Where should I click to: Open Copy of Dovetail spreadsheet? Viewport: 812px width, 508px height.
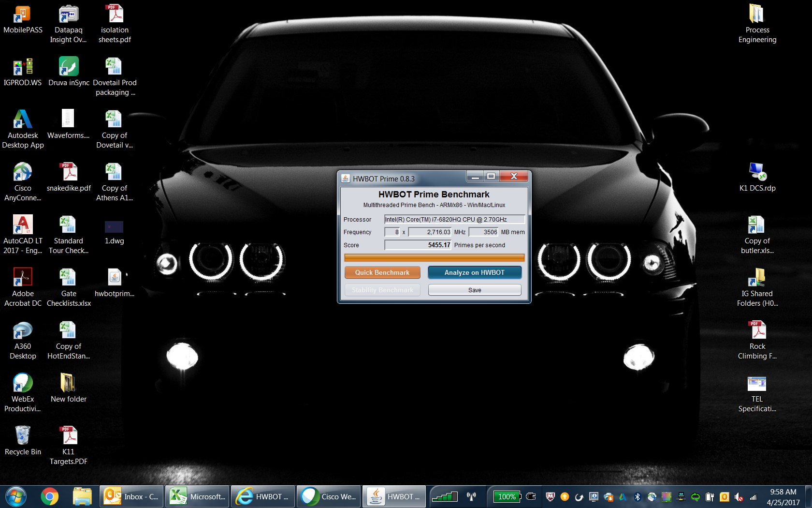(x=115, y=129)
